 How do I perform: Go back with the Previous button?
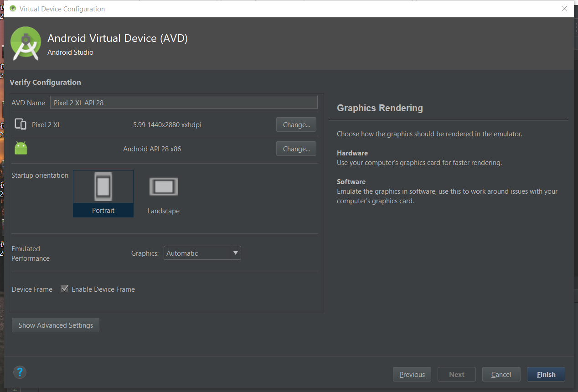pyautogui.click(x=412, y=374)
